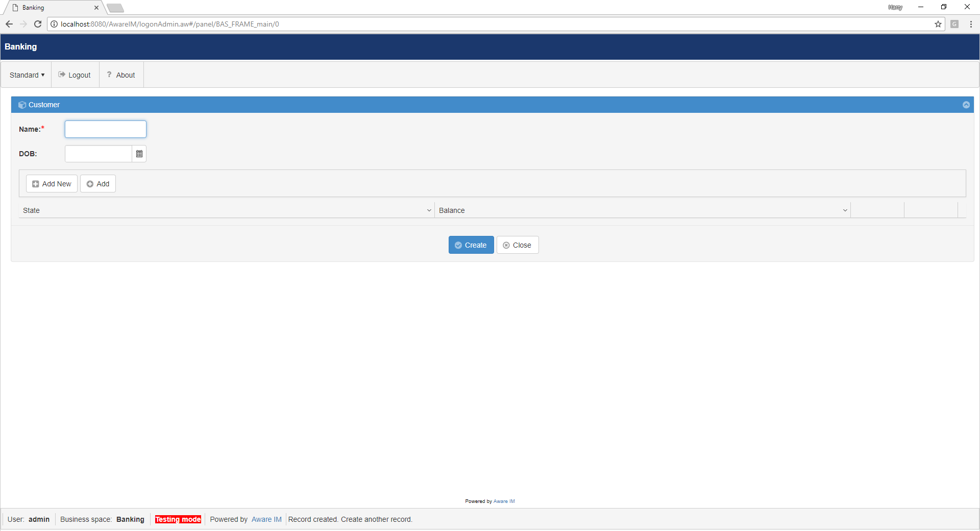Click the Add New button
980x531 pixels.
point(52,184)
